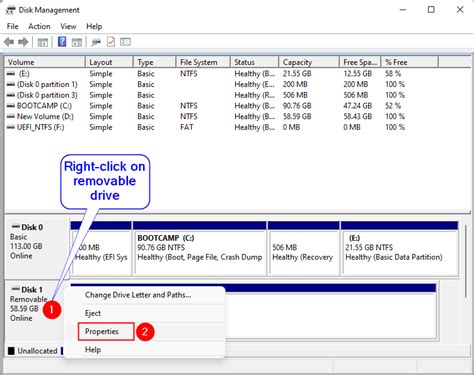This screenshot has height=375, width=474.
Task: Click the 90.76 GB capacity cell
Action: coord(297,106)
